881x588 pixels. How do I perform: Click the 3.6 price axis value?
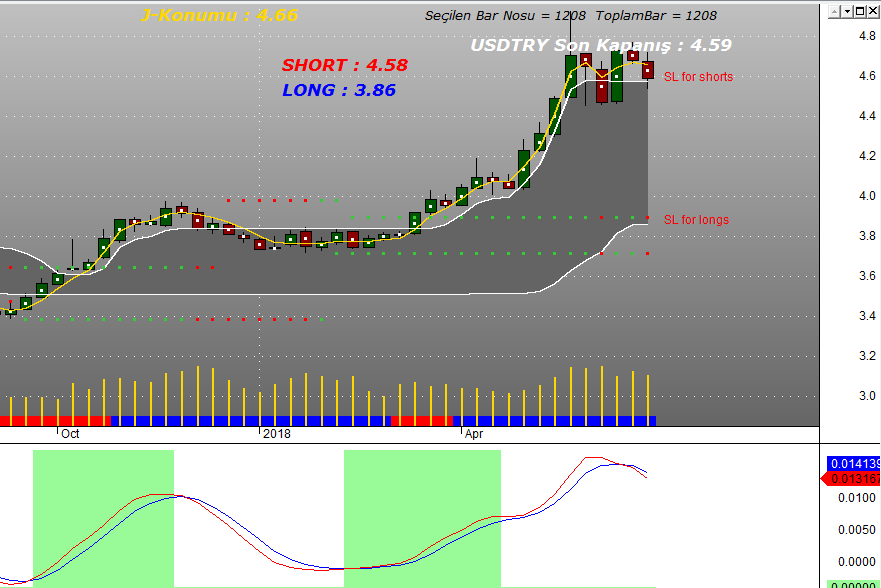point(867,276)
